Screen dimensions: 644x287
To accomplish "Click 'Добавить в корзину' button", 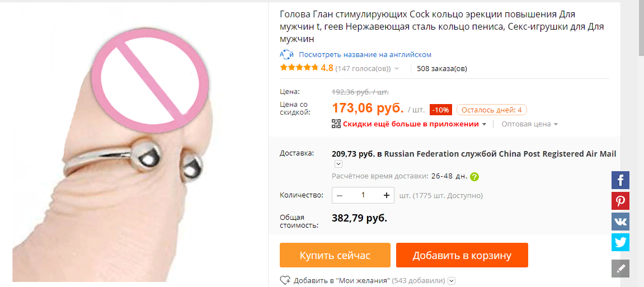I will [x=462, y=255].
